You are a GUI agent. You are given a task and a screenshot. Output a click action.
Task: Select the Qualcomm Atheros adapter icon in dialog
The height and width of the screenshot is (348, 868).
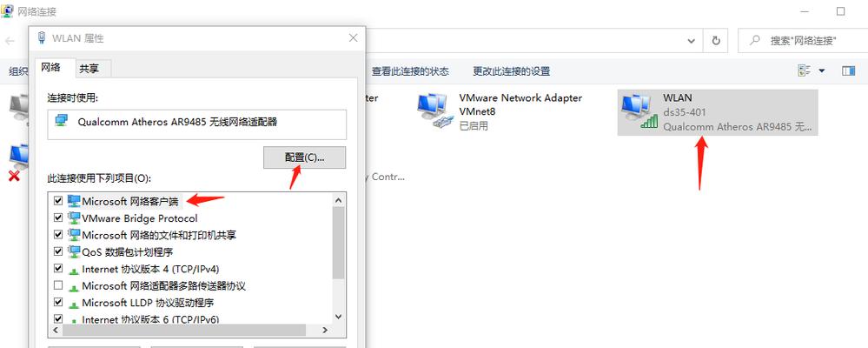pyautogui.click(x=62, y=121)
